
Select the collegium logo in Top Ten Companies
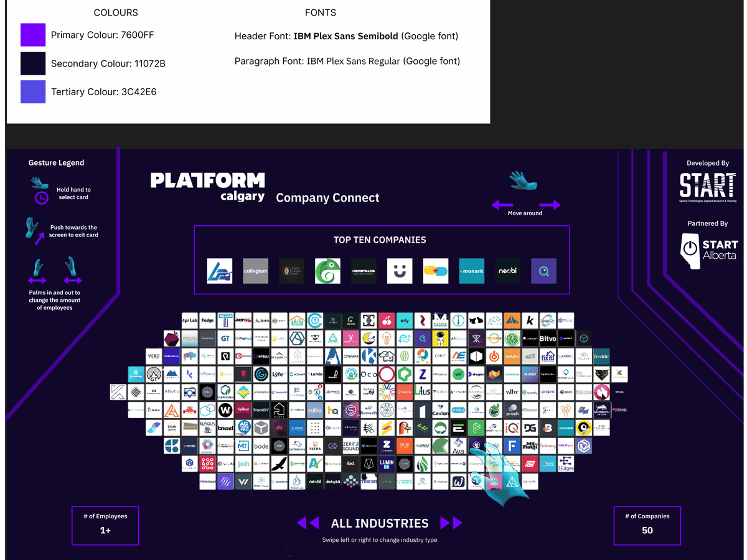point(255,271)
